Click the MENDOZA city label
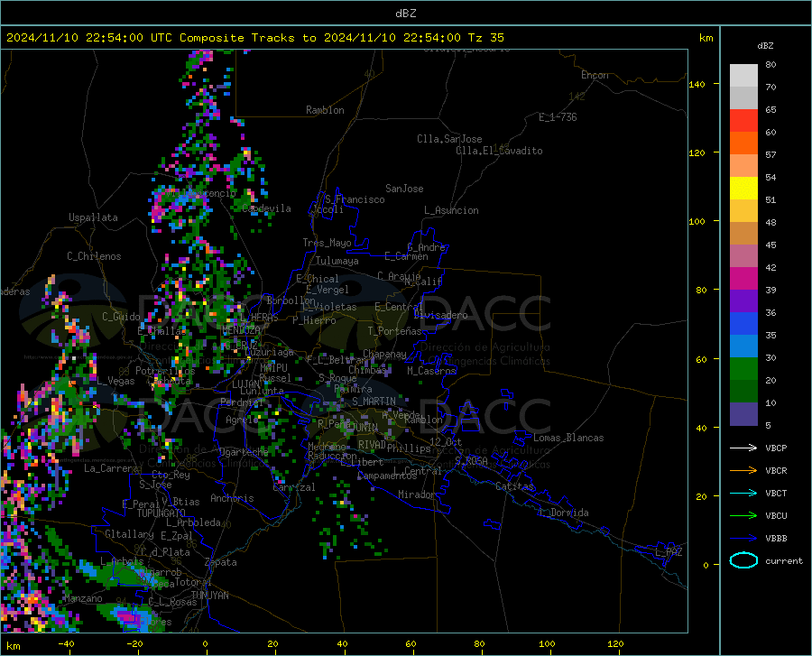812x656 pixels. click(241, 330)
